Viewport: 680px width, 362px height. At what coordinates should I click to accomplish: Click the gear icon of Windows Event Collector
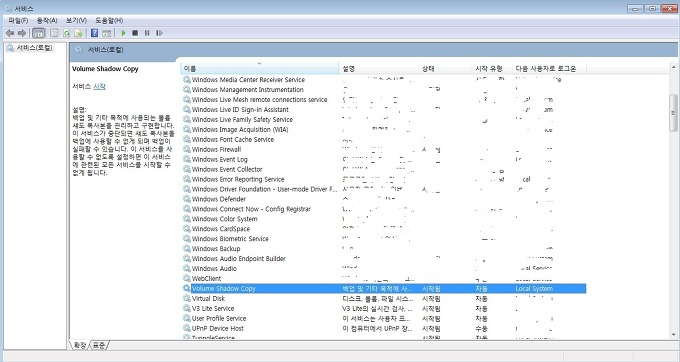(186, 169)
